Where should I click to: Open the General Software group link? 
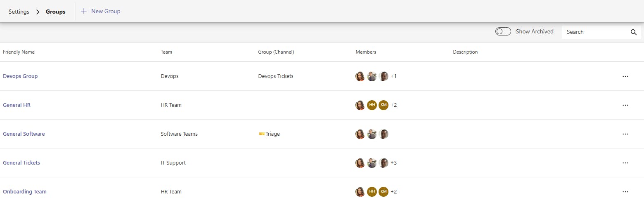24,134
